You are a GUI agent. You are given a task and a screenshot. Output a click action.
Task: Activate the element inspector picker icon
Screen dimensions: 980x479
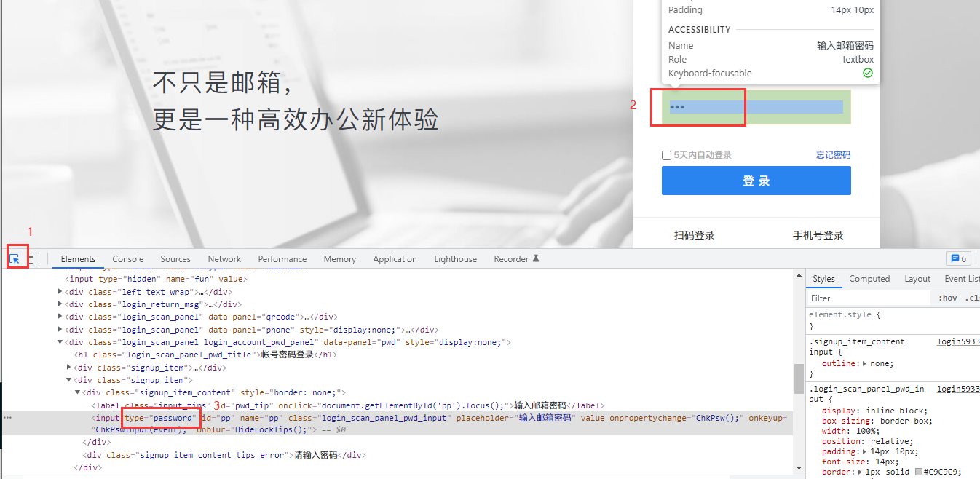[x=15, y=258]
